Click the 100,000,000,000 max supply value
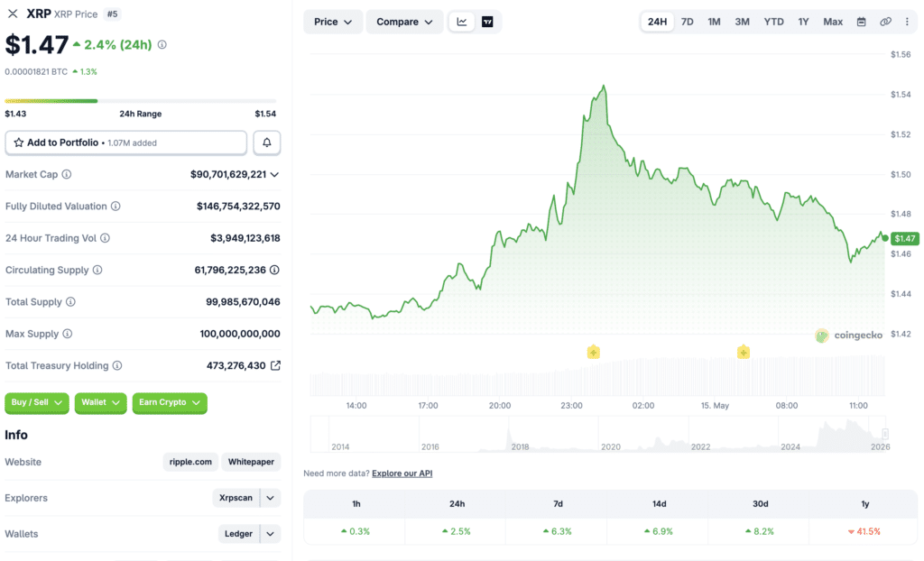 [240, 334]
